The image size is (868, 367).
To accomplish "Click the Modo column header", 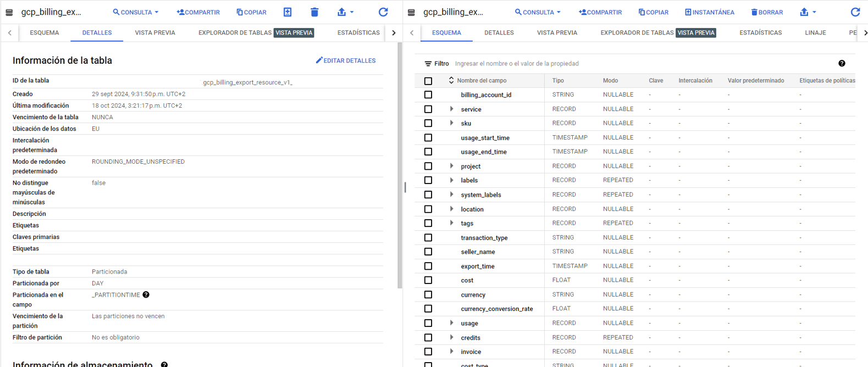I will pyautogui.click(x=610, y=81).
